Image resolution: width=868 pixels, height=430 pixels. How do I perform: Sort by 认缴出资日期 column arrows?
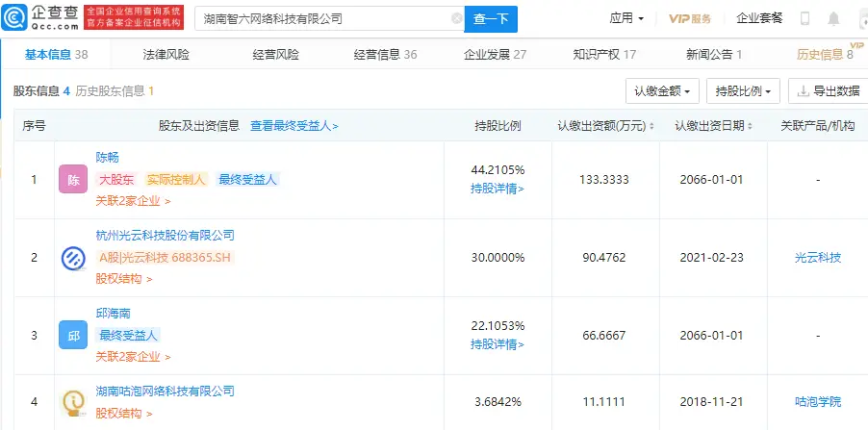[750, 126]
